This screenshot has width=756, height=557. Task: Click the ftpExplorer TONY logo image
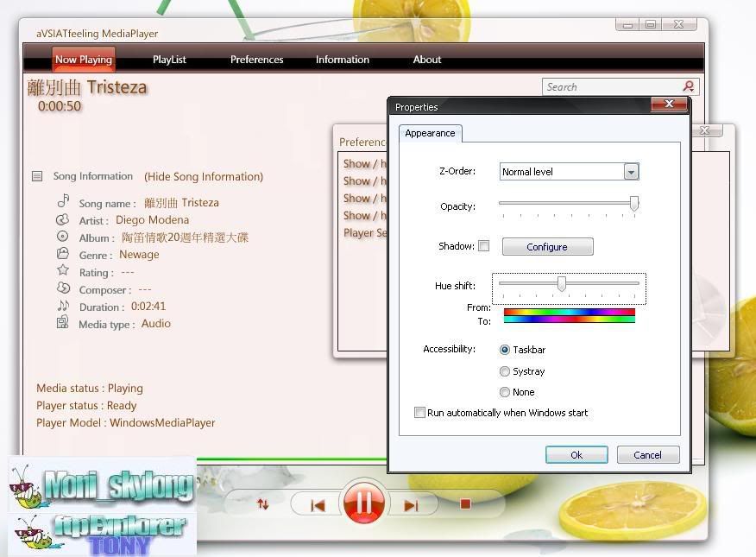(102, 535)
